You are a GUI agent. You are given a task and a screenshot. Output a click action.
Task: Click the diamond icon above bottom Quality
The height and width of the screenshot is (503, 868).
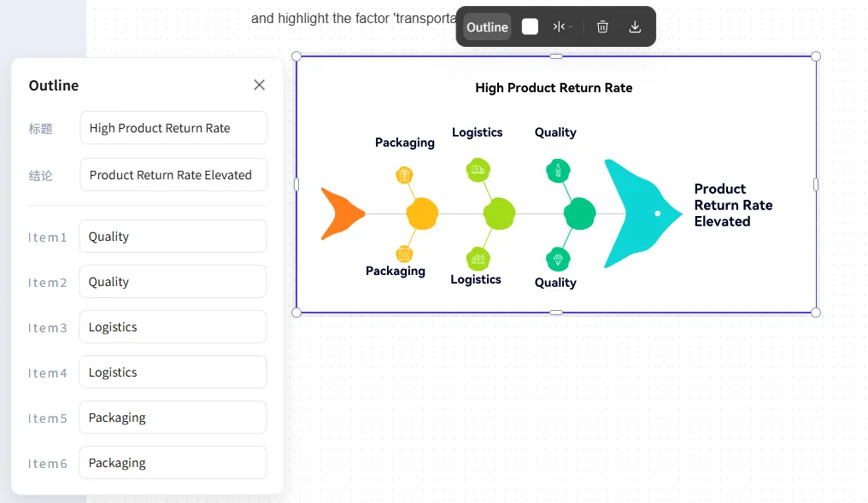(x=558, y=259)
